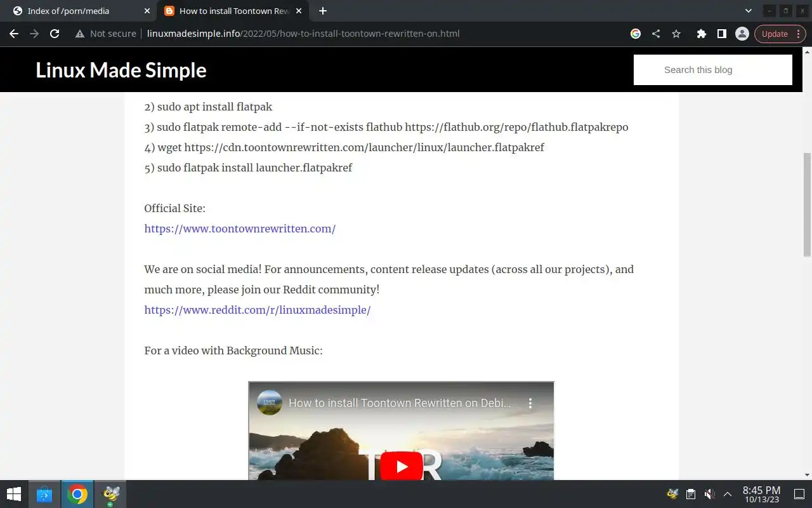The width and height of the screenshot is (812, 508).
Task: Open the bee application in taskbar
Action: click(111, 494)
